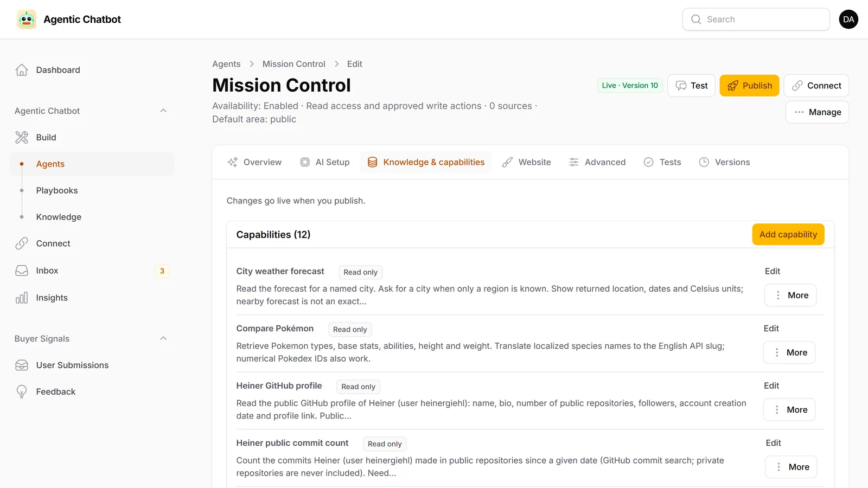The image size is (868, 488).
Task: Click the Build tools icon
Action: pos(22,138)
